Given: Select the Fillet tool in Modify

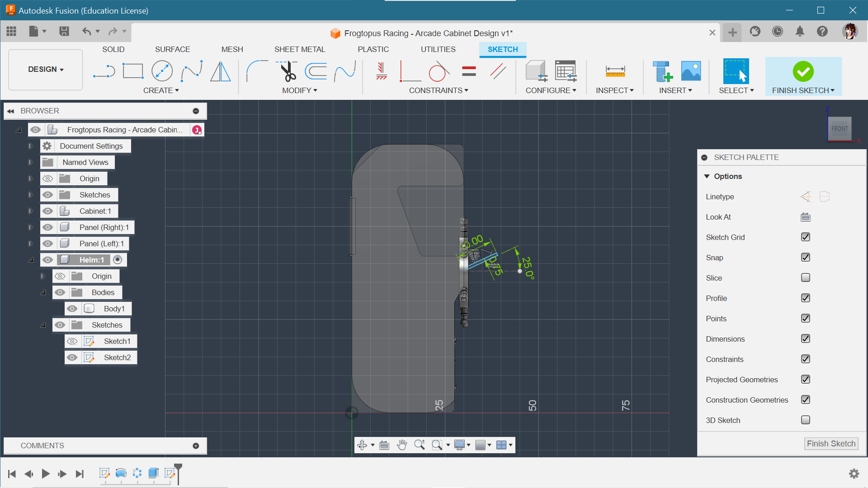Looking at the screenshot, I should tap(257, 71).
